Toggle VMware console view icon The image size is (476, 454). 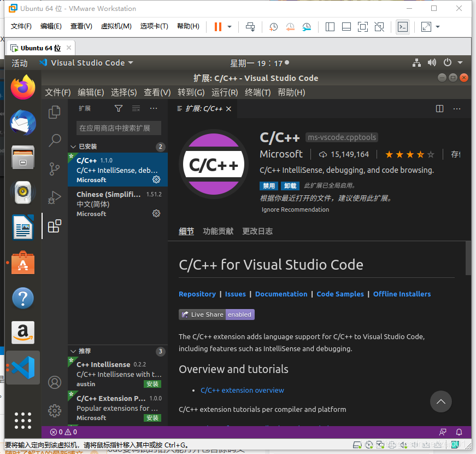(403, 27)
